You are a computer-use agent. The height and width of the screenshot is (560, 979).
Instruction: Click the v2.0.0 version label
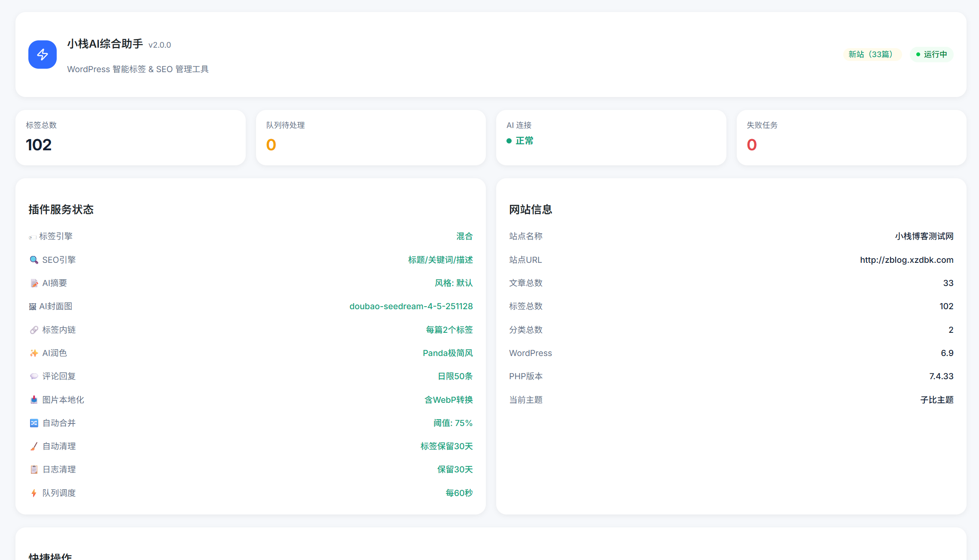(160, 45)
